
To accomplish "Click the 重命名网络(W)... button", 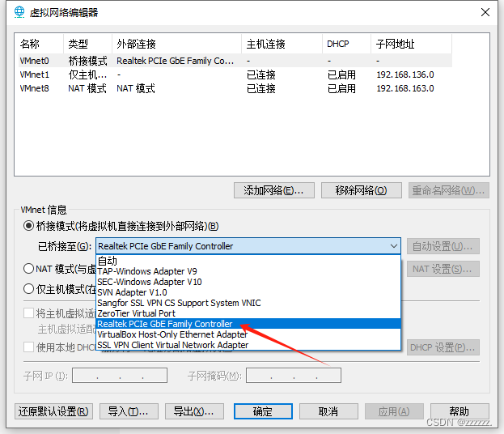I will [x=449, y=190].
